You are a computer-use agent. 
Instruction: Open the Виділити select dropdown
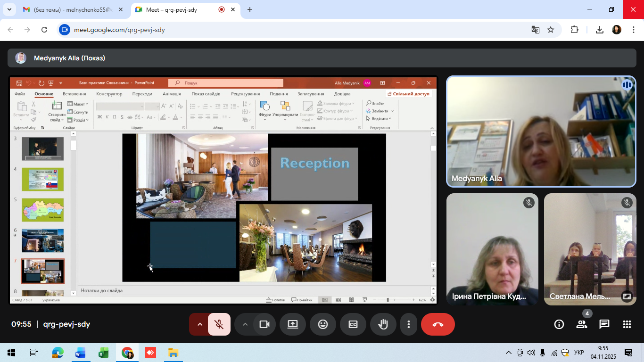(379, 118)
